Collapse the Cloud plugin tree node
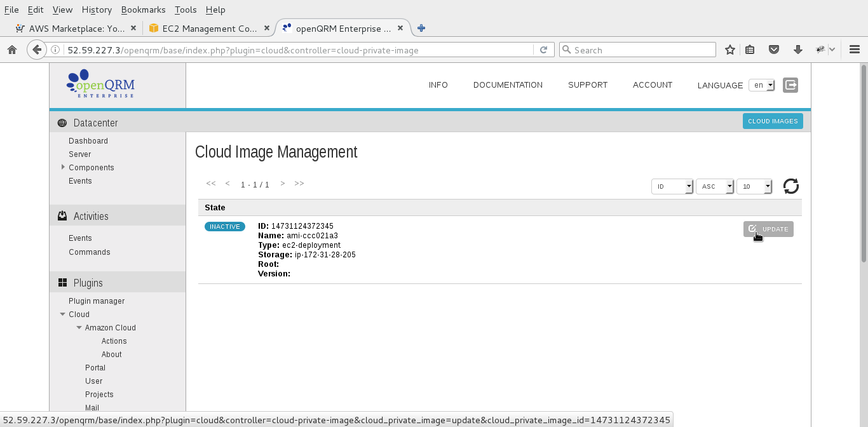The width and height of the screenshot is (868, 427). [62, 314]
